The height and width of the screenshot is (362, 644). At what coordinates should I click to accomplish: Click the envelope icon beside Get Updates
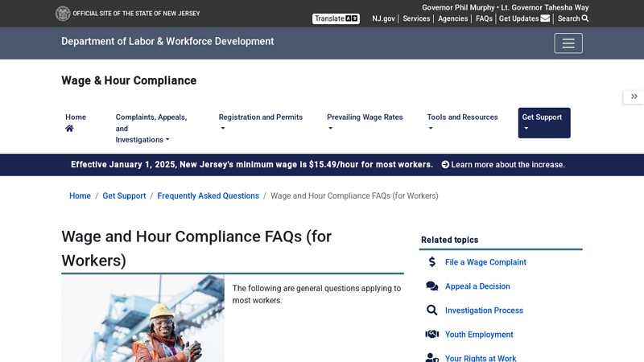(545, 19)
